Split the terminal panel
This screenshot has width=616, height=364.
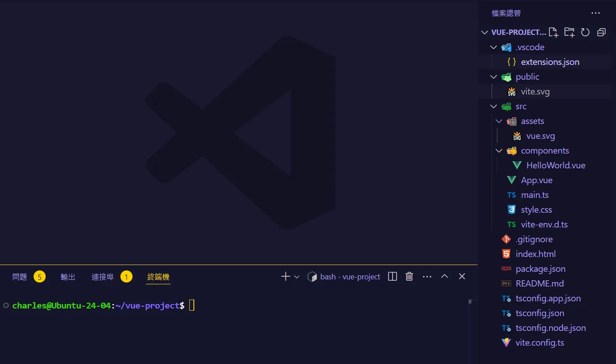(393, 277)
